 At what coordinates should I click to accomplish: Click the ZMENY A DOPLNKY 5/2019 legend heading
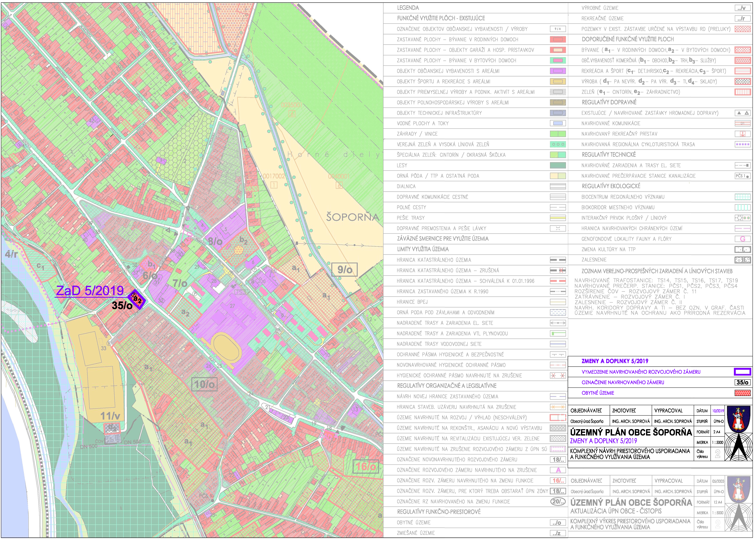coord(614,361)
